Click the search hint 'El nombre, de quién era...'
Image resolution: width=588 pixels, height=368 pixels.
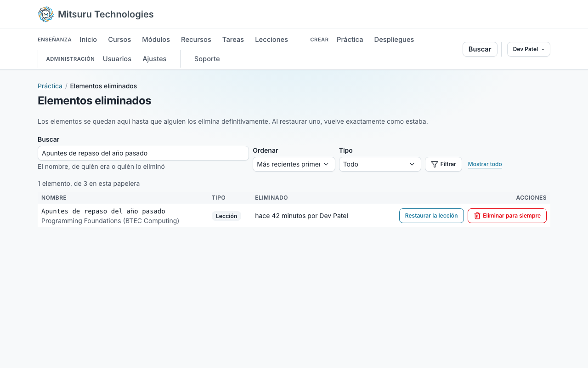coord(101,167)
